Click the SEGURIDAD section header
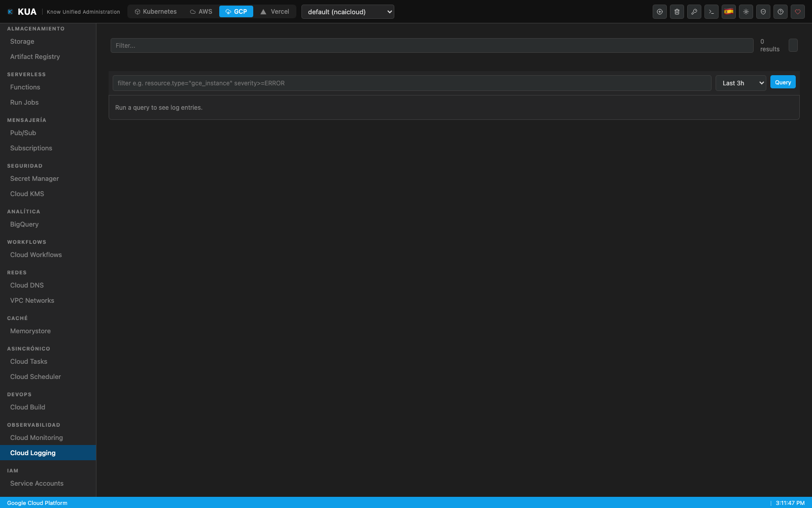 point(25,166)
